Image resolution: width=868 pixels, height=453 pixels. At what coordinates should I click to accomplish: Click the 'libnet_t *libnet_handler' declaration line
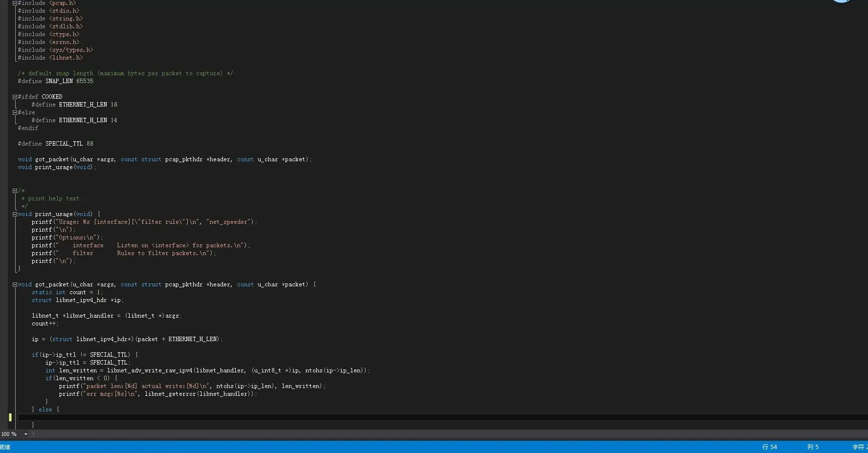tap(107, 316)
